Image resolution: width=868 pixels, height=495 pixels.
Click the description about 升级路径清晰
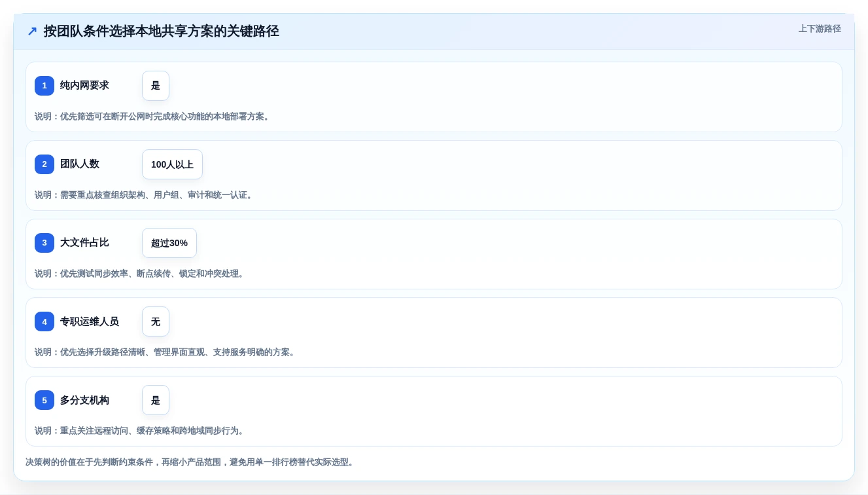coord(166,352)
